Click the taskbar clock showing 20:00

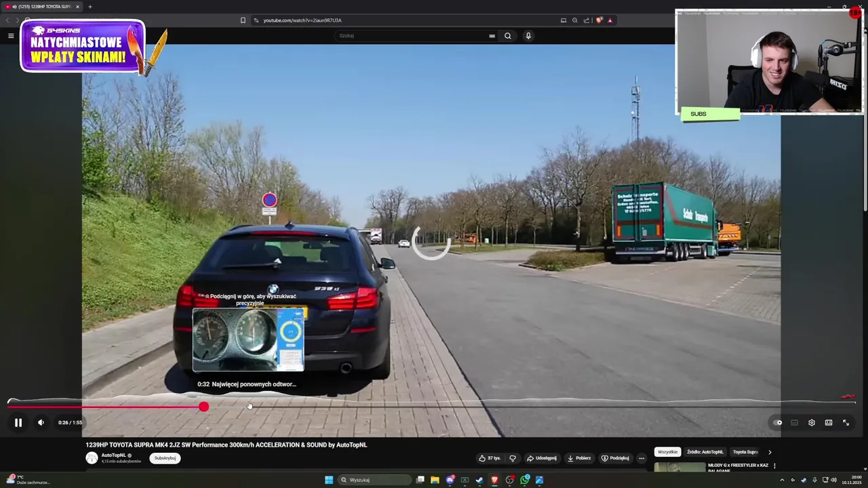pyautogui.click(x=852, y=480)
